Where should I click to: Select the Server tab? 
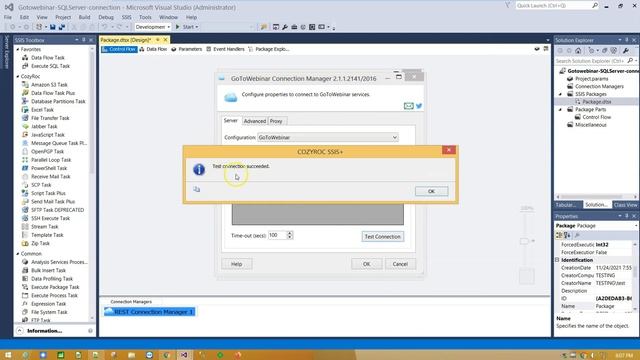pyautogui.click(x=231, y=121)
